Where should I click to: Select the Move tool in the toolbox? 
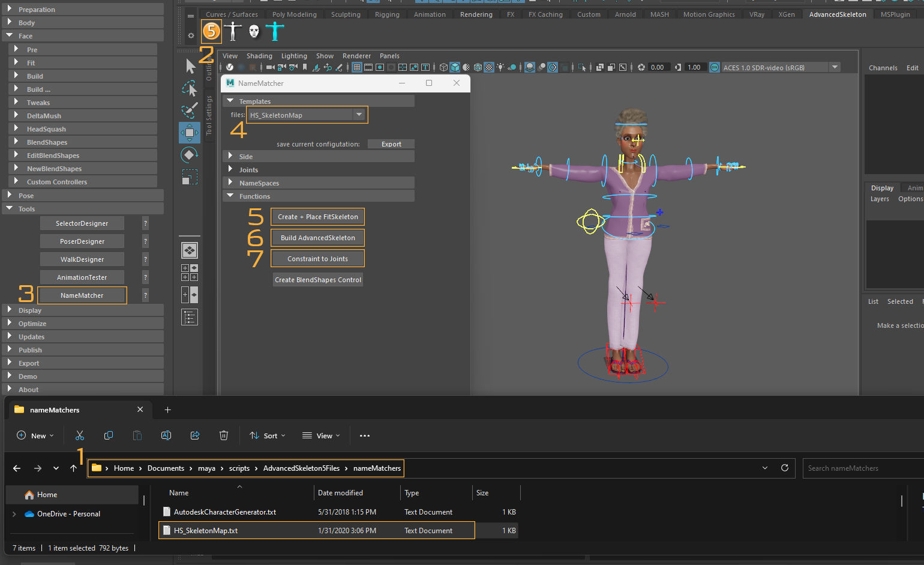(x=190, y=132)
